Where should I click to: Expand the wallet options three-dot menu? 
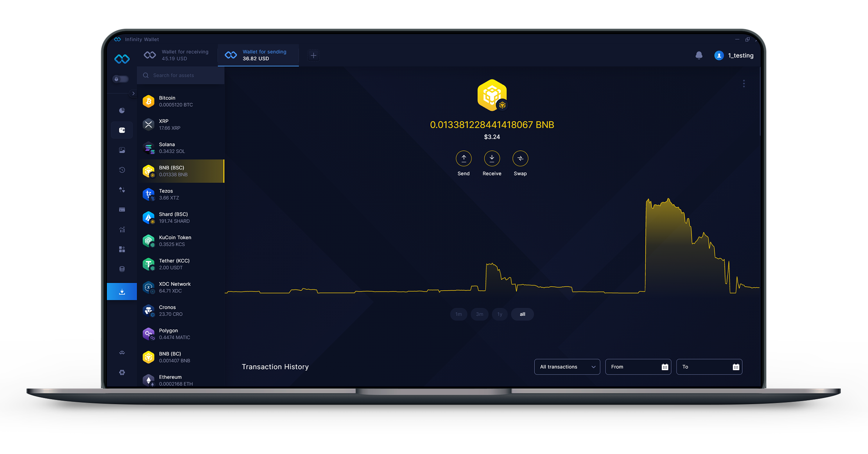tap(744, 83)
